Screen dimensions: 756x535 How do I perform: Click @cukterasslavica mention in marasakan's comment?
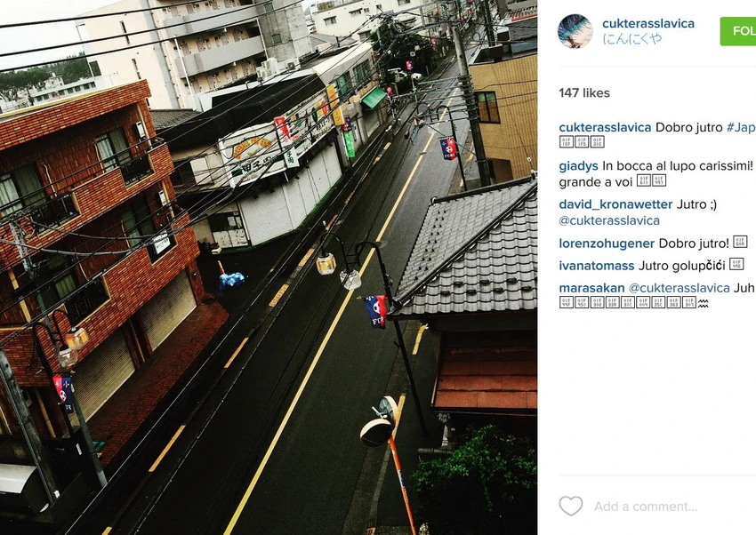coord(680,288)
